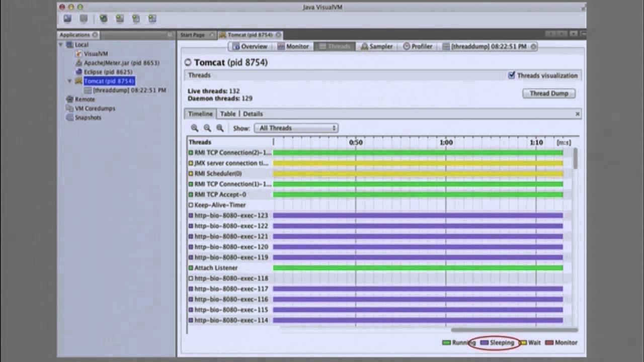Click the ApacheJMeter.jar Java icon
This screenshot has width=644, height=362.
[x=79, y=63]
